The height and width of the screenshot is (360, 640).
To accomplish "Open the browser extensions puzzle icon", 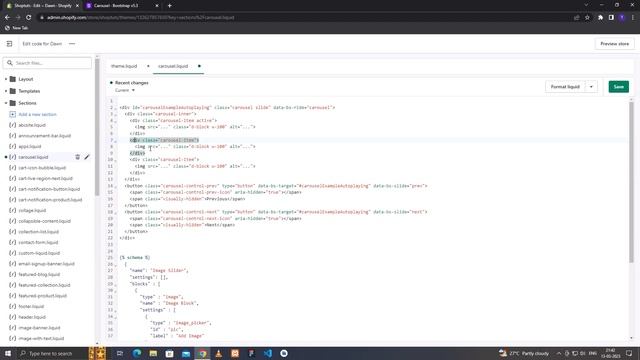I will pos(600,18).
